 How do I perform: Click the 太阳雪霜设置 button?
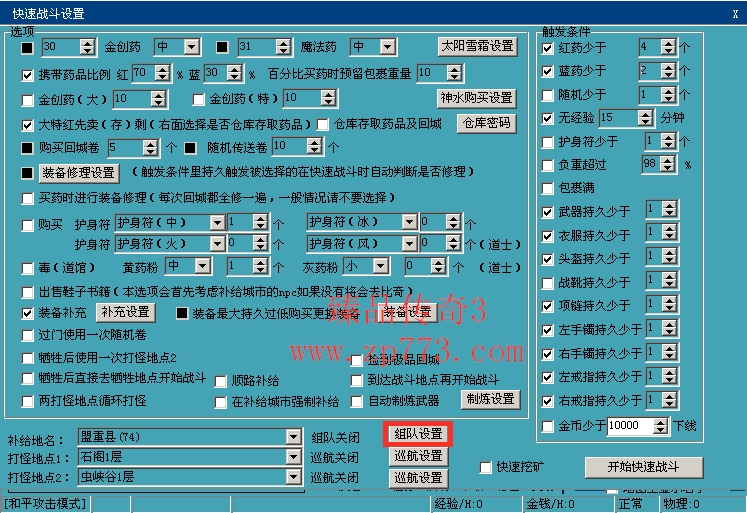pos(477,46)
